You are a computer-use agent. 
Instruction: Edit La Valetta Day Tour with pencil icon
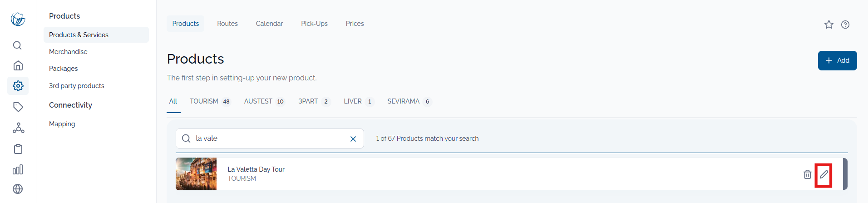pos(824,174)
